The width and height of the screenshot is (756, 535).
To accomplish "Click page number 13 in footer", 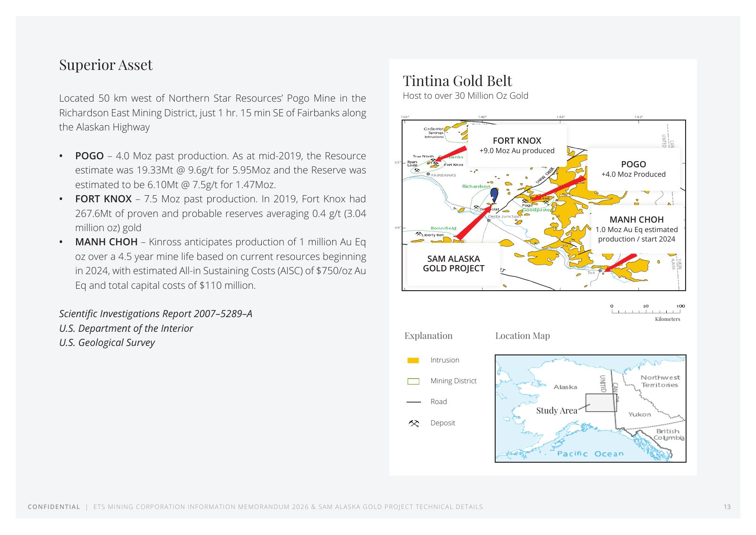I will 727,507.
